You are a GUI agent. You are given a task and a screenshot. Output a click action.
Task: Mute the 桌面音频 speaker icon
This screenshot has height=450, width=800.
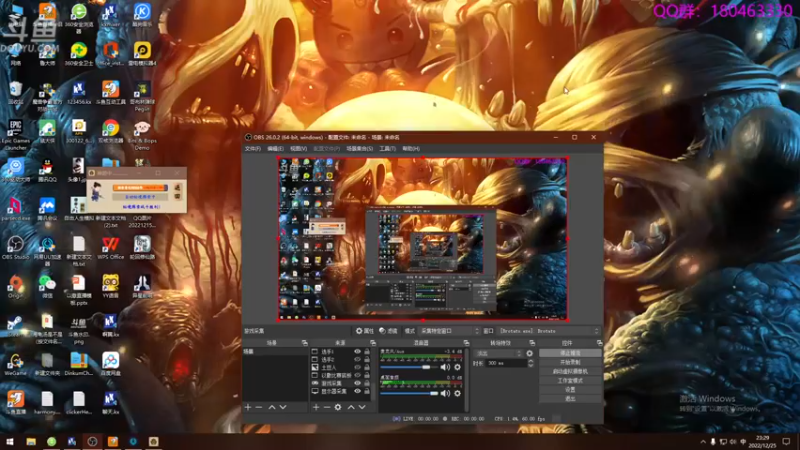tap(445, 393)
